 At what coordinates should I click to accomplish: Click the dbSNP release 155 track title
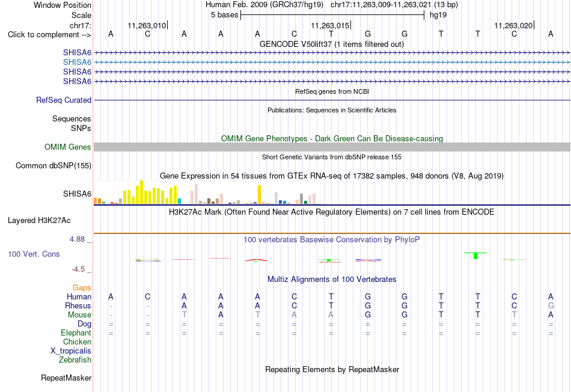[x=332, y=157]
